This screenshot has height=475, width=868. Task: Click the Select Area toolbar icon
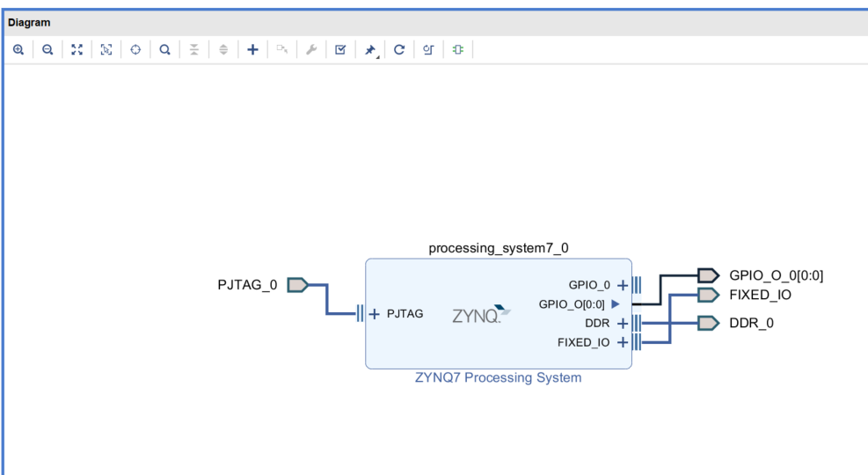[x=106, y=50]
